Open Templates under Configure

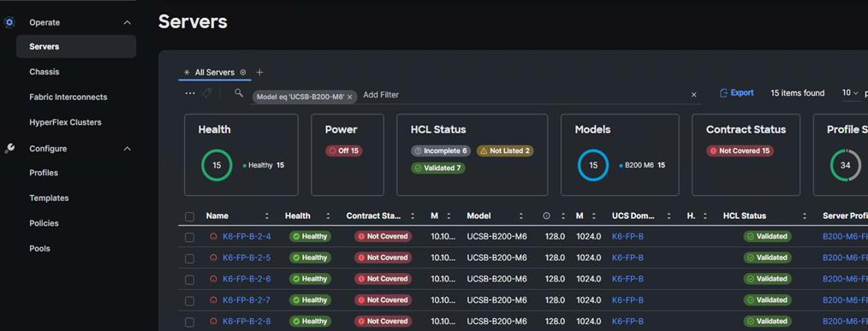click(50, 198)
